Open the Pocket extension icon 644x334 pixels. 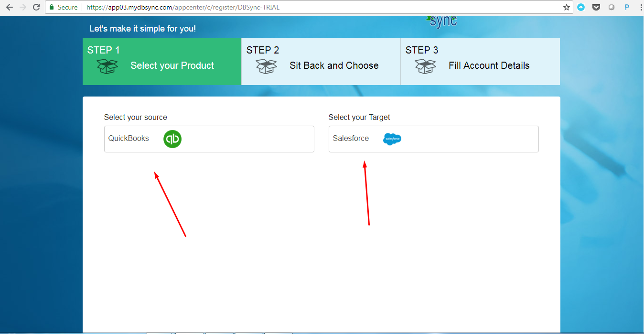click(x=596, y=7)
